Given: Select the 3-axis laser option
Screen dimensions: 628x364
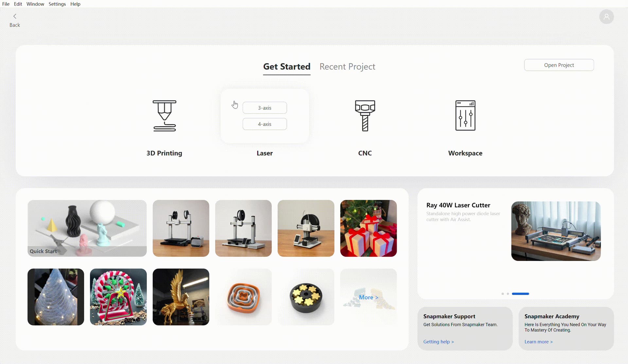Looking at the screenshot, I should tap(265, 108).
